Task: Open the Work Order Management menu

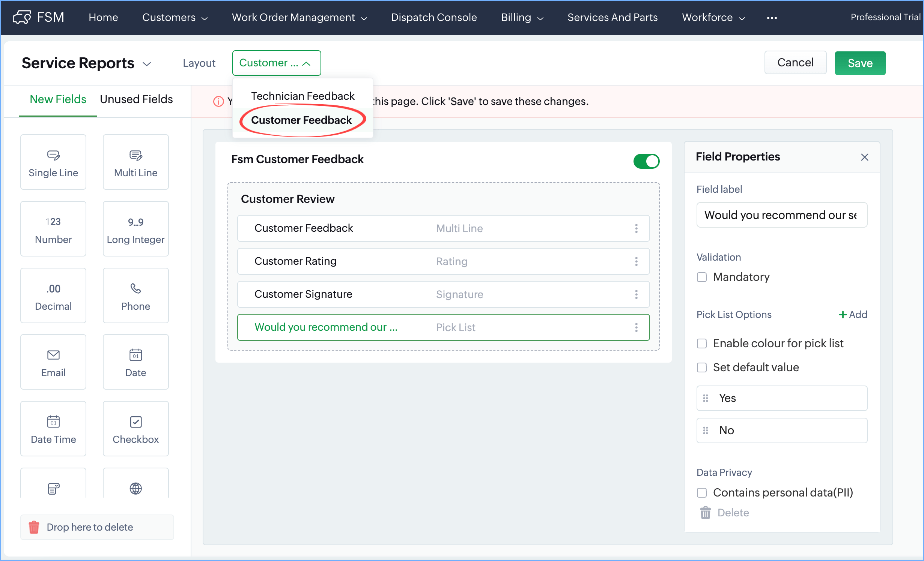Action: [x=299, y=18]
